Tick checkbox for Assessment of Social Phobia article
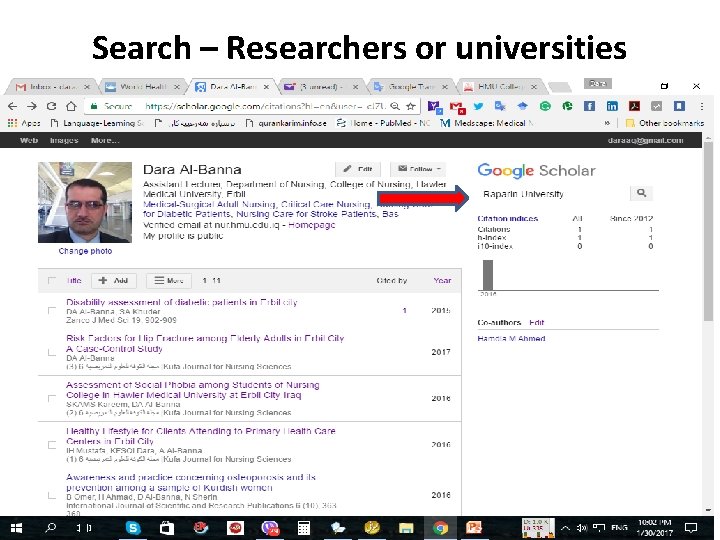This screenshot has width=720, height=540. click(x=51, y=398)
